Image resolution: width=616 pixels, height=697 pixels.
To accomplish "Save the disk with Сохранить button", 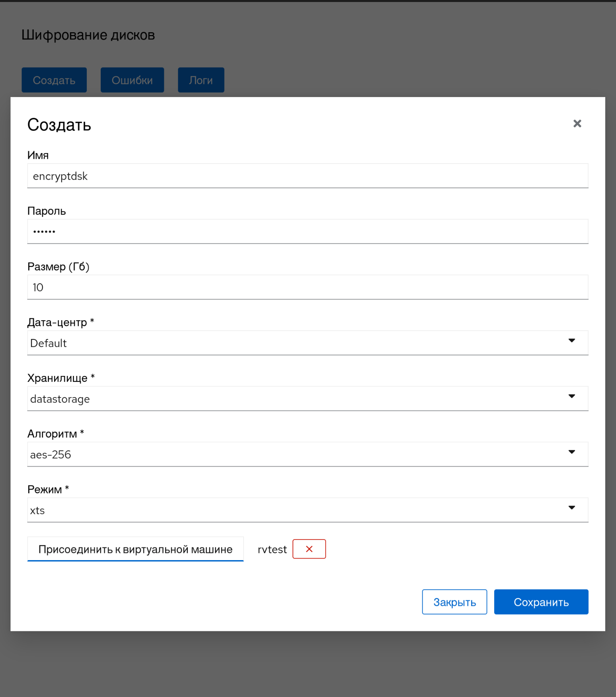I will point(541,602).
